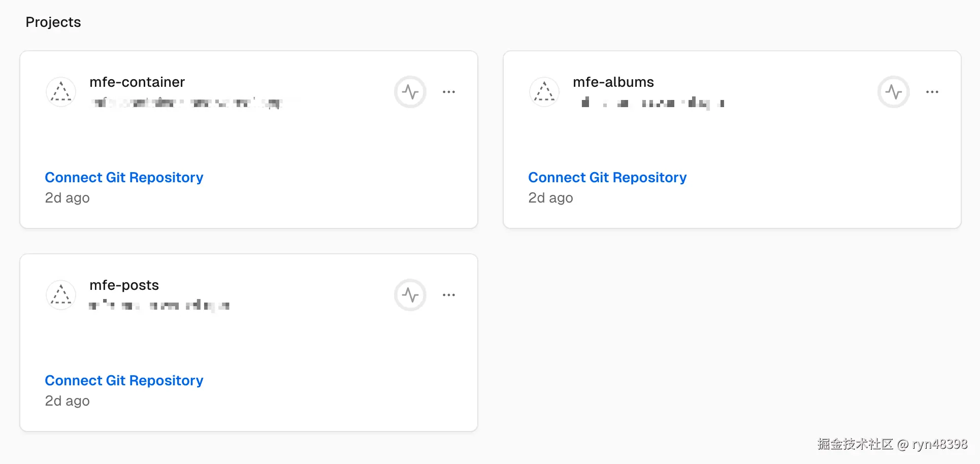Click Connect Git Repository under mfe-posts
Screen dimensions: 980x464
tap(124, 380)
